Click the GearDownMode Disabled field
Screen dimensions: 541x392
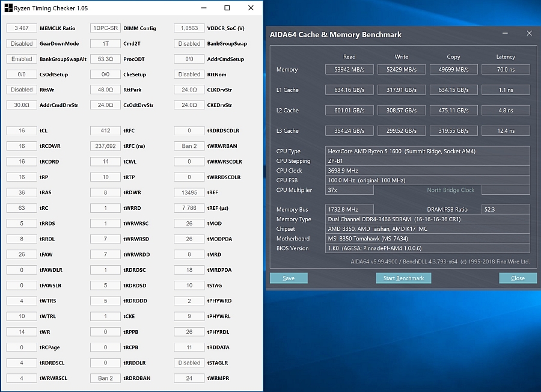point(22,43)
